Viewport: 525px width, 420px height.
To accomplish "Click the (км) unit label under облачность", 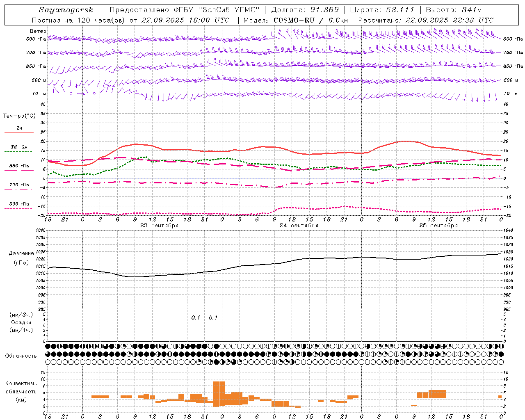I will [21, 399].
